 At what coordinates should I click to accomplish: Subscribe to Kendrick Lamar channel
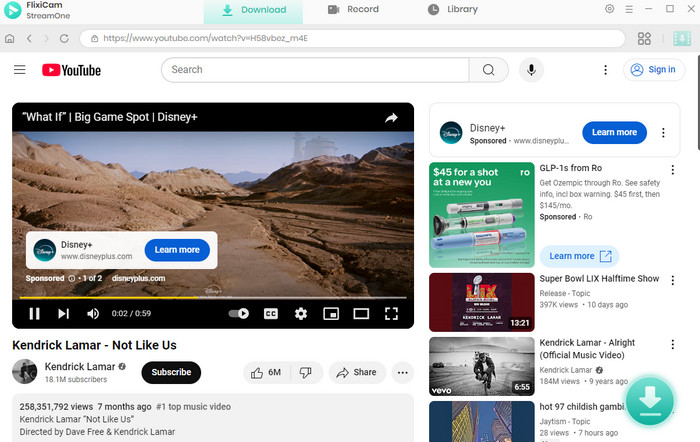171,372
